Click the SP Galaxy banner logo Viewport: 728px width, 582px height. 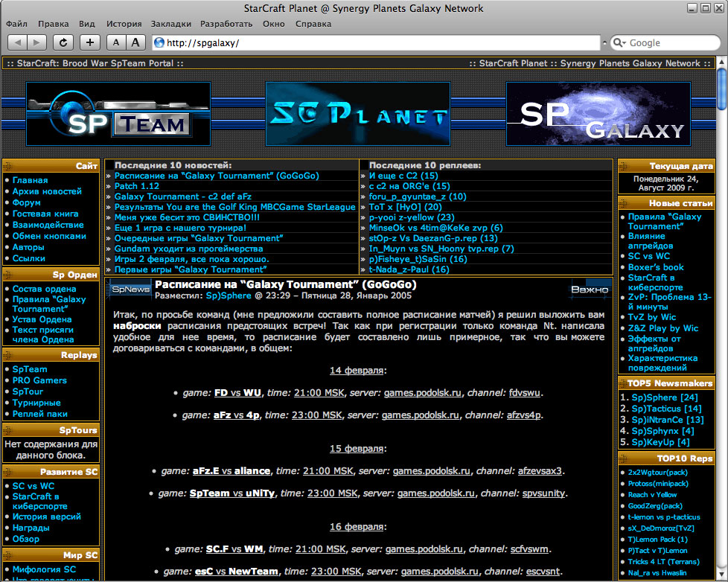click(x=598, y=114)
